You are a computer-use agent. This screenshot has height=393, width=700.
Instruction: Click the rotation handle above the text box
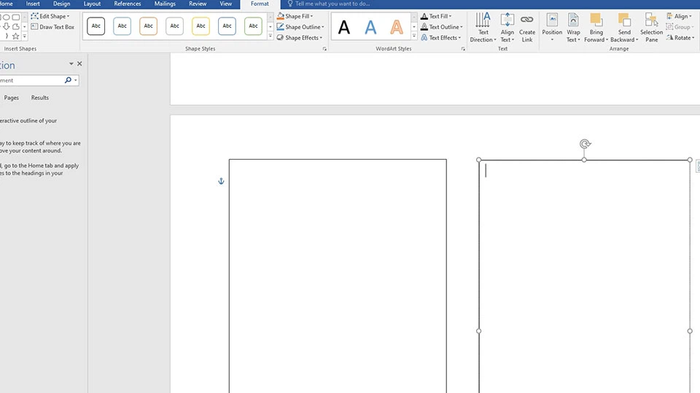point(585,144)
